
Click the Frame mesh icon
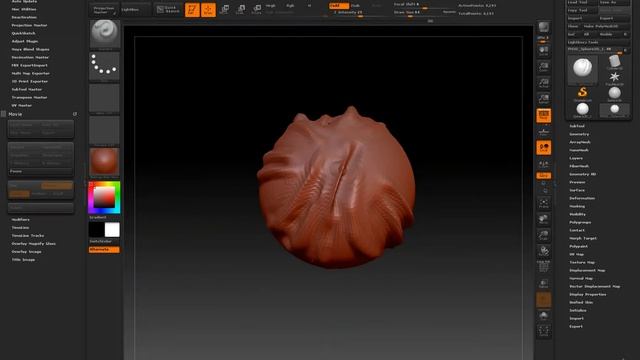click(543, 203)
